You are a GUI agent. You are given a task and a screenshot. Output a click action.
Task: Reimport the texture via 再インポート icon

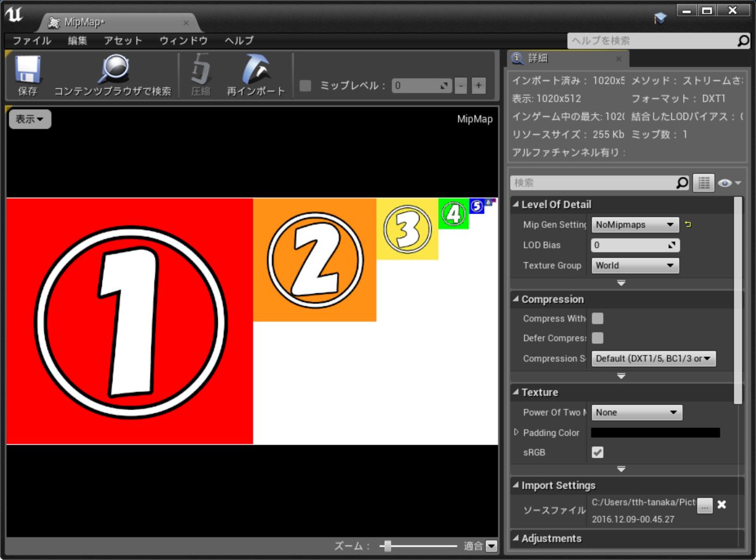coord(255,75)
